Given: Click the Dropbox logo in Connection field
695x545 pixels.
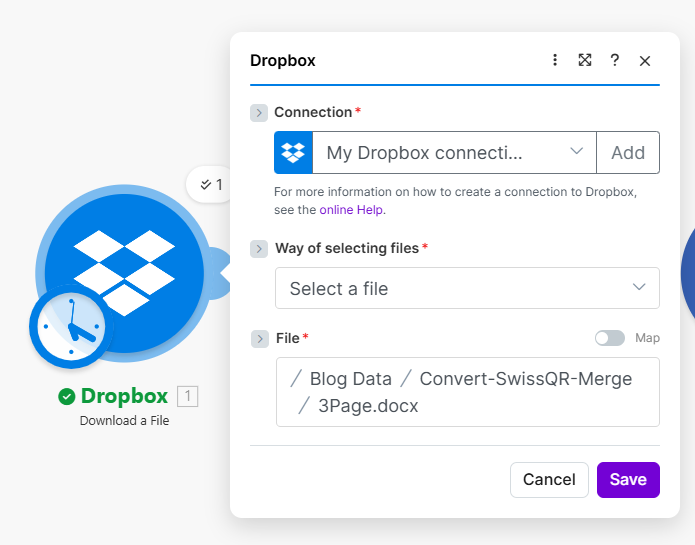Looking at the screenshot, I should pos(293,153).
